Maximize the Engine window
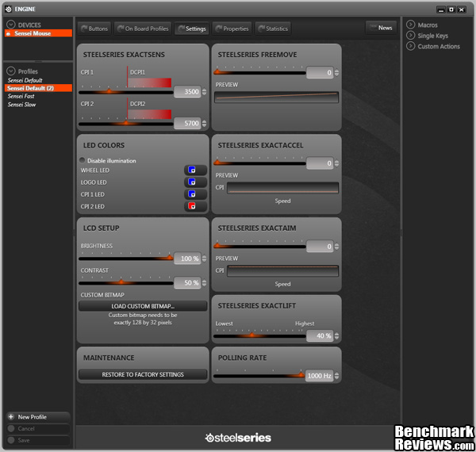Screen dimensions: 476x452 tap(451, 10)
